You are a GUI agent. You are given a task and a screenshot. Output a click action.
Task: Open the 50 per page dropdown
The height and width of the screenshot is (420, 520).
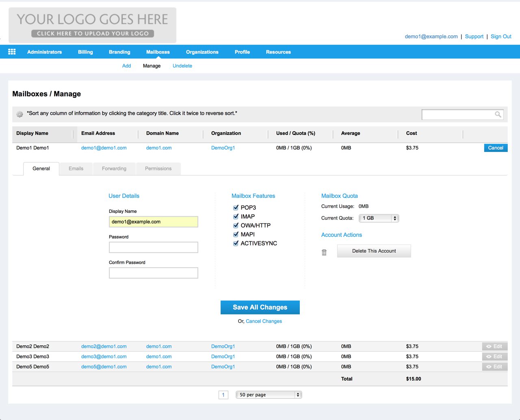[269, 395]
